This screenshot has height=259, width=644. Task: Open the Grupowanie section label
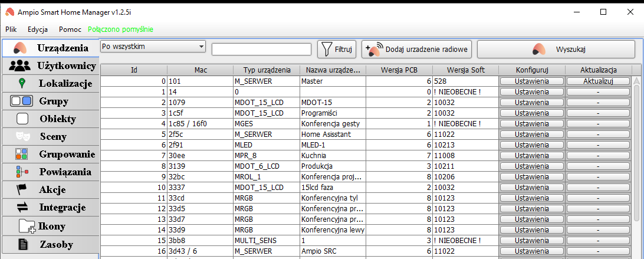tap(67, 155)
